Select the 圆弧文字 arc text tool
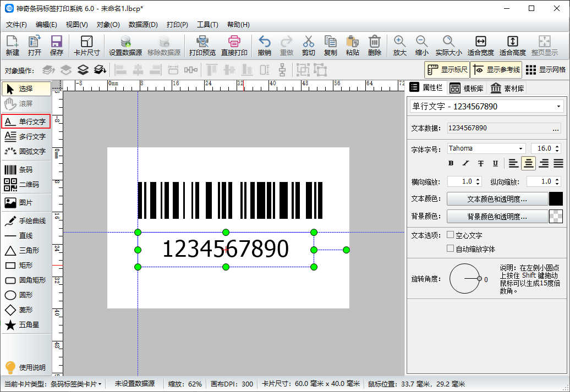 (26, 152)
